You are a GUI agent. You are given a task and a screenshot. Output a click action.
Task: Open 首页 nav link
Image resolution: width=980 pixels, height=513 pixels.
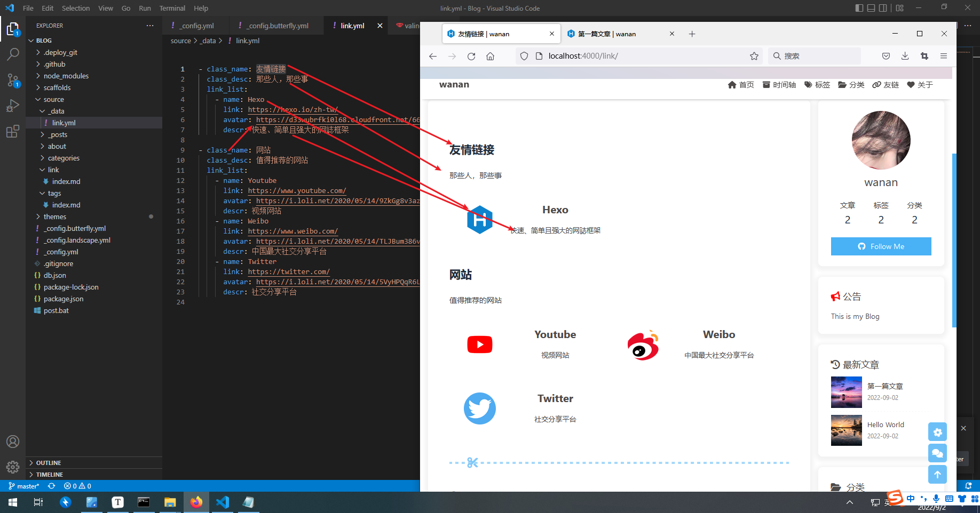click(x=741, y=85)
